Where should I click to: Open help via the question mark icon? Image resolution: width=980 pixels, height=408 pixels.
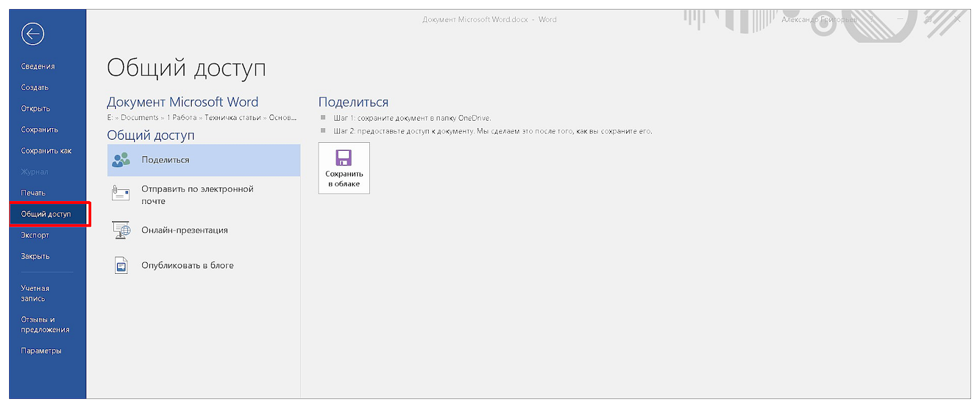coord(872,20)
